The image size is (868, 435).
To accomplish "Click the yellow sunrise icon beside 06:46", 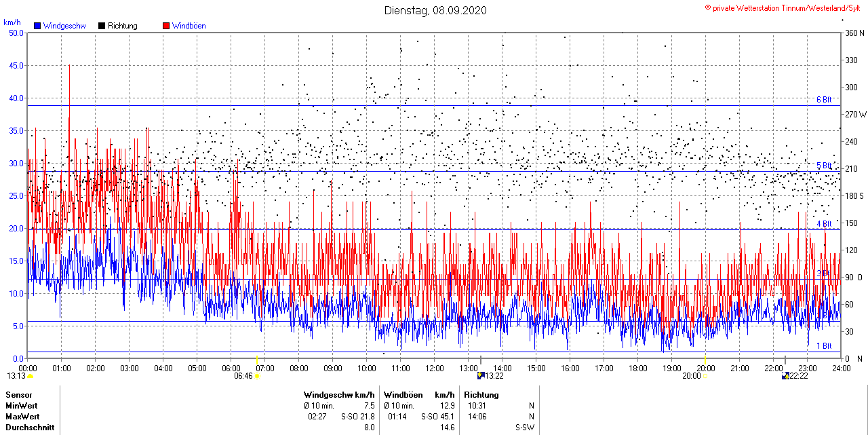I will pyautogui.click(x=257, y=376).
